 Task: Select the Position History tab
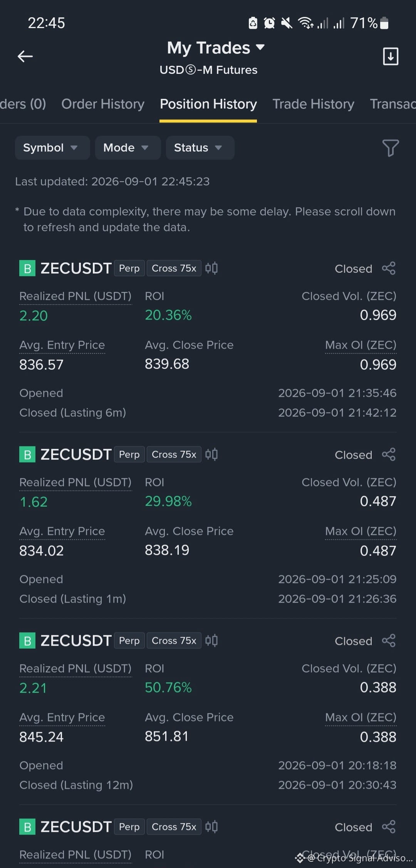pyautogui.click(x=208, y=104)
